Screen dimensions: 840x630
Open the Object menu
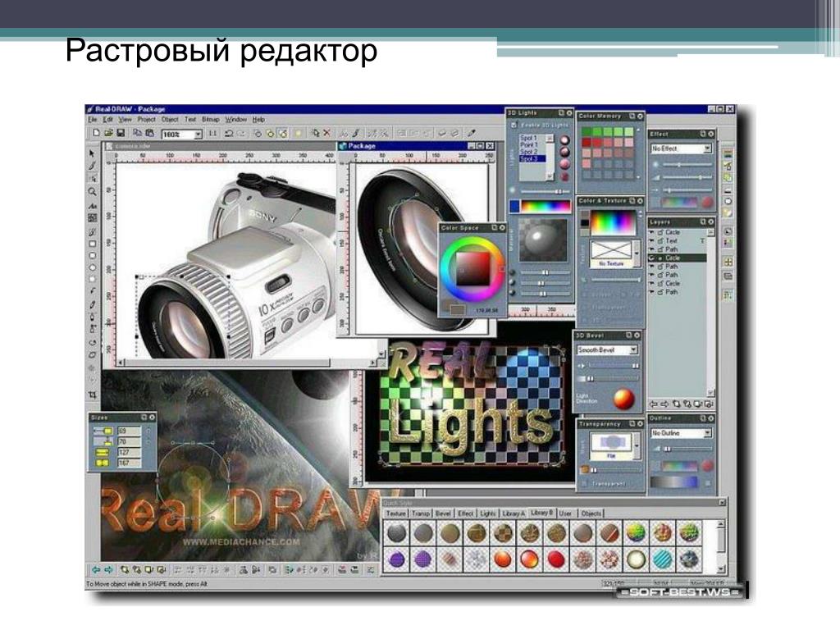(x=170, y=120)
